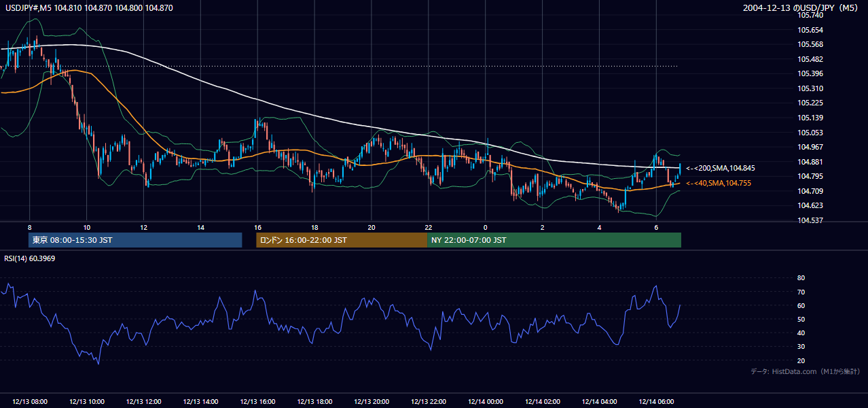Viewport: 868px width, 408px height.
Task: Select the 40 SMA label reading 104.755
Action: [719, 183]
